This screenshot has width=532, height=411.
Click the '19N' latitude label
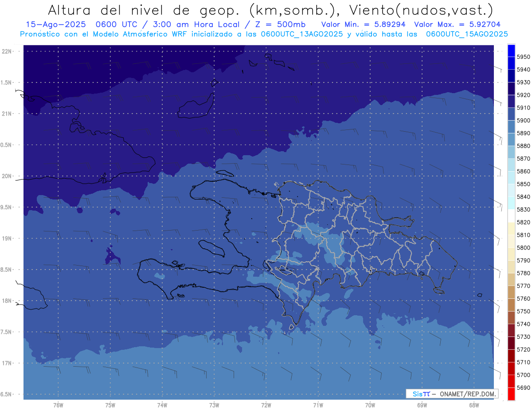coord(7,239)
